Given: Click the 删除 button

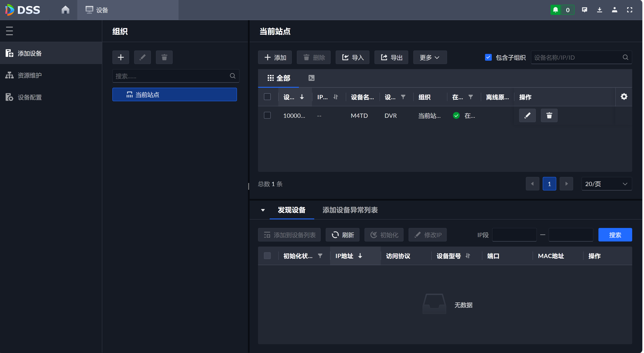Looking at the screenshot, I should [314, 57].
